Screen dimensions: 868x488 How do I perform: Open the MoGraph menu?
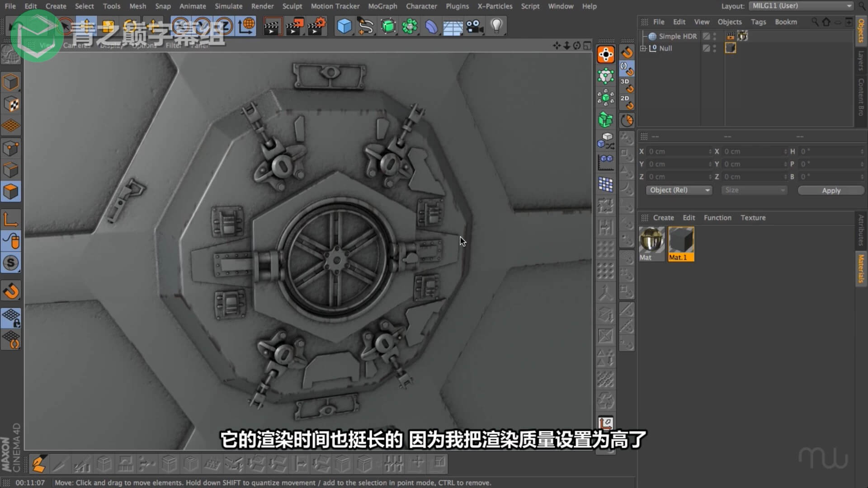click(382, 6)
